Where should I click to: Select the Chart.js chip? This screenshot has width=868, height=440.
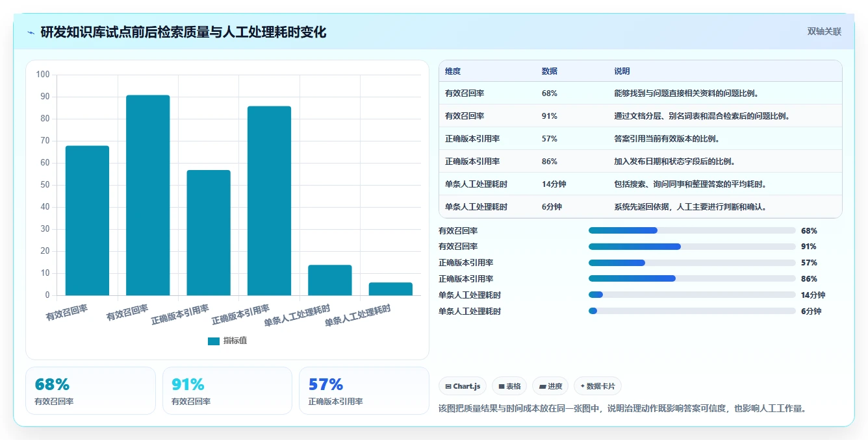(463, 386)
